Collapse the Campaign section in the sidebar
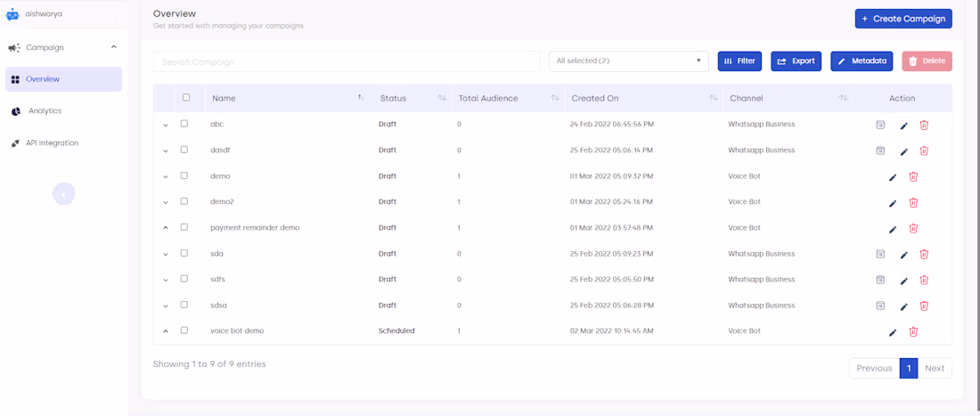The image size is (980, 416). pos(113,47)
